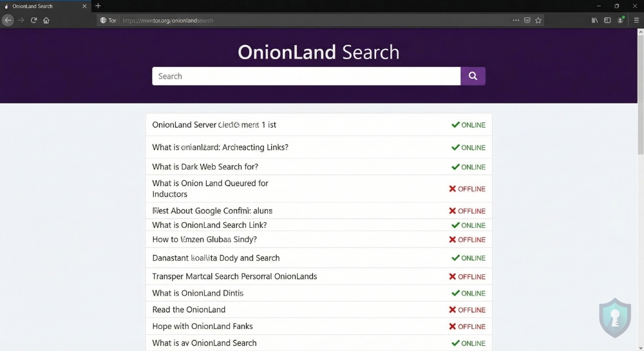Click the Pocket save icon

[x=527, y=20]
